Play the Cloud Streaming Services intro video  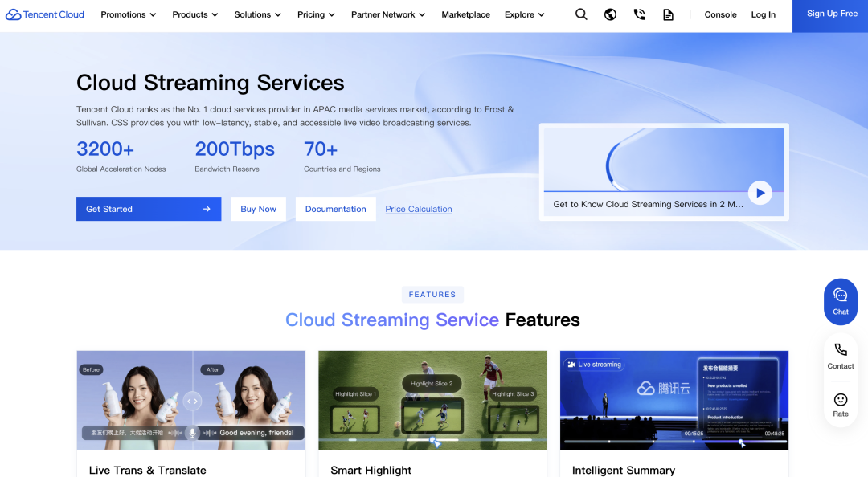click(760, 193)
